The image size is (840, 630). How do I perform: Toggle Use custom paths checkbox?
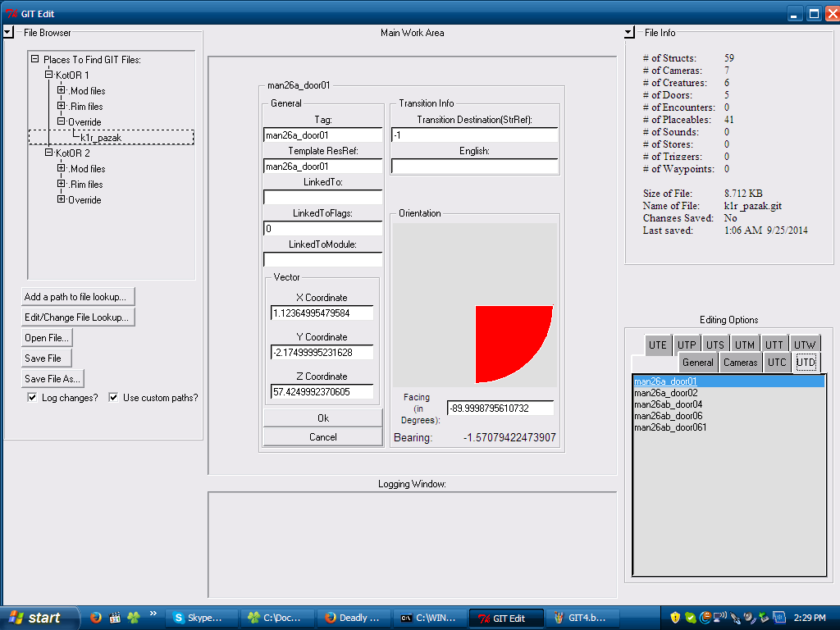tap(113, 398)
